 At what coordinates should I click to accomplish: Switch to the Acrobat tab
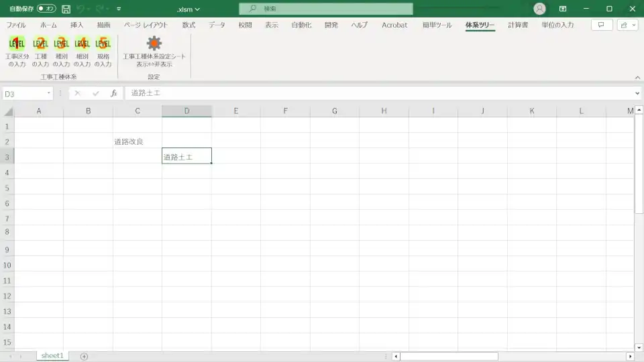tap(394, 25)
